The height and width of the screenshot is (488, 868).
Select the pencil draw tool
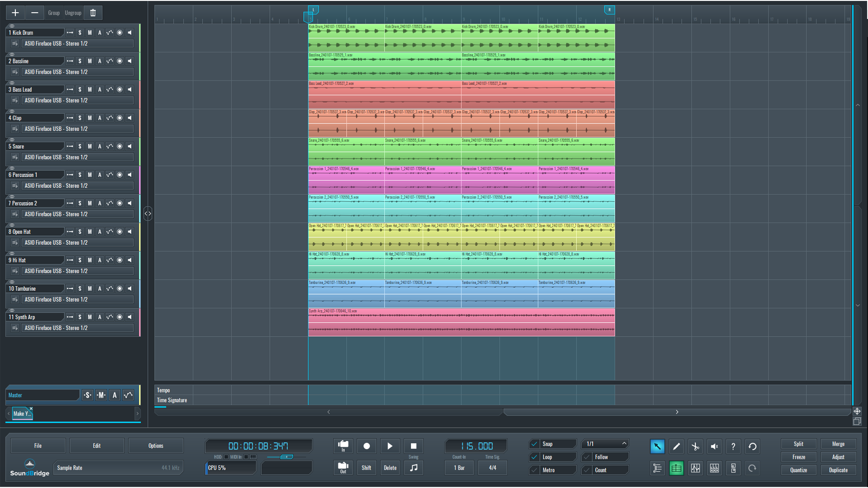click(676, 446)
